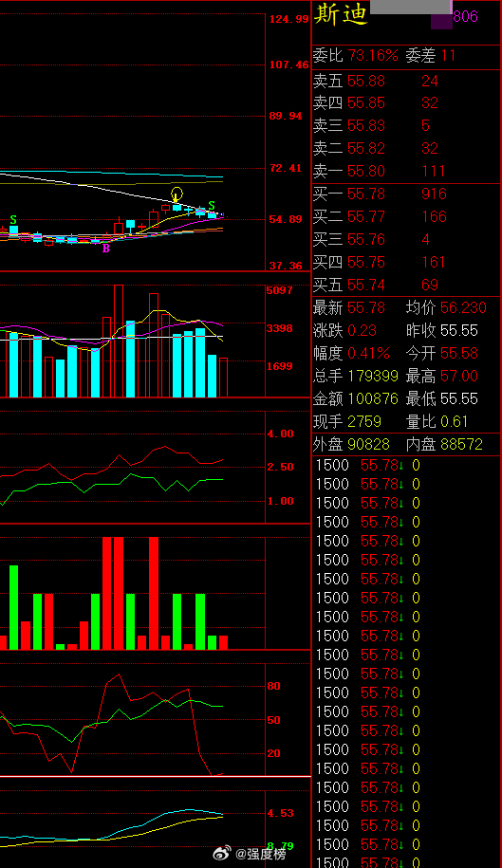Click the magenta stock code 806
502x868 pixels.
[x=465, y=17]
